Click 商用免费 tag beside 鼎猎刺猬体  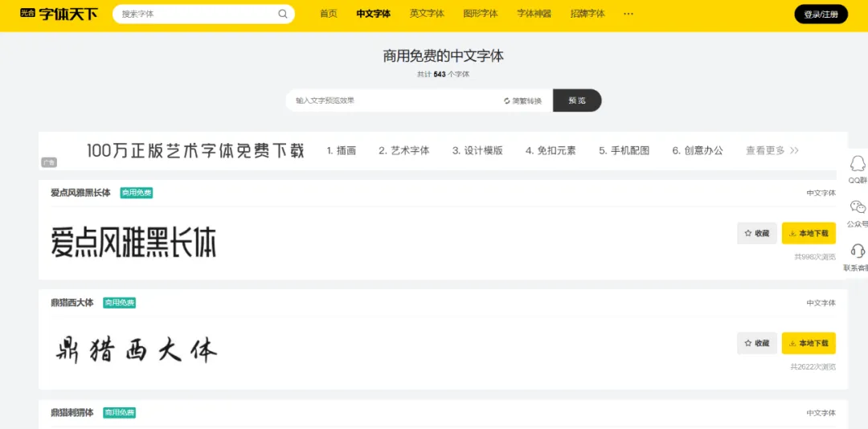click(x=119, y=412)
